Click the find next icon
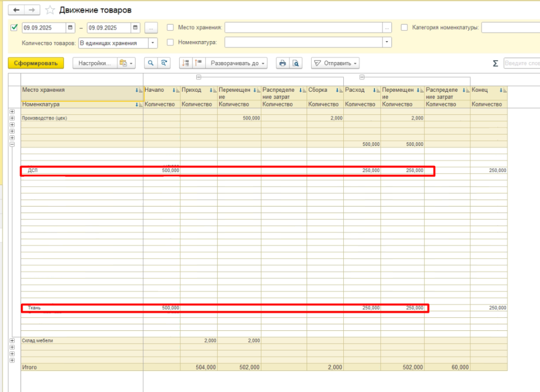This screenshot has width=540, height=392. coord(164,63)
